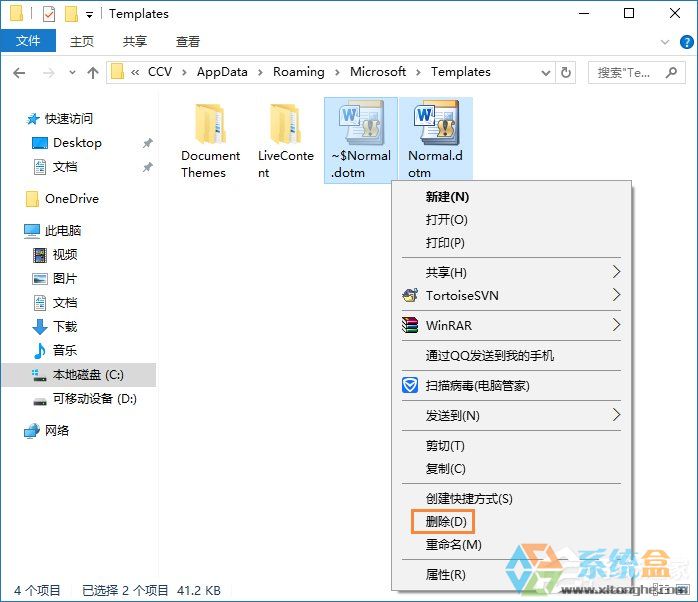Choose 创建快捷方式(S) from context menu
Screen dimensions: 698x602
[511, 499]
